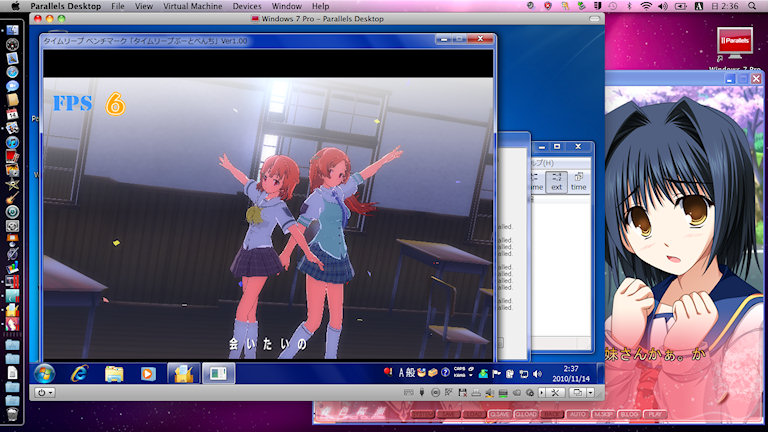768x432 pixels.
Task: Open iCal calendar icon in dock
Action: [12, 115]
